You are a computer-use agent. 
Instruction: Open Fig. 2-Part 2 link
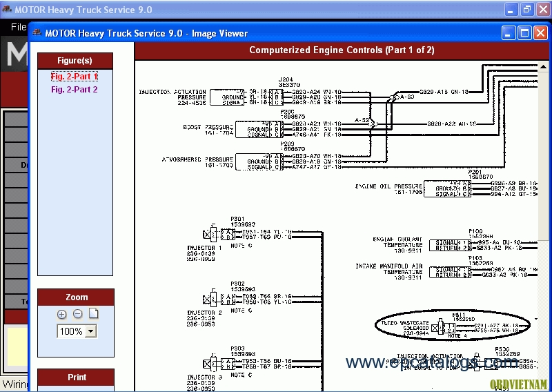click(x=75, y=90)
